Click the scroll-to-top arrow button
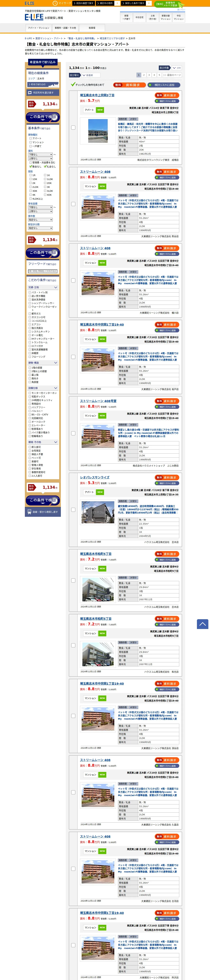210x980 pixels. click(x=202, y=624)
